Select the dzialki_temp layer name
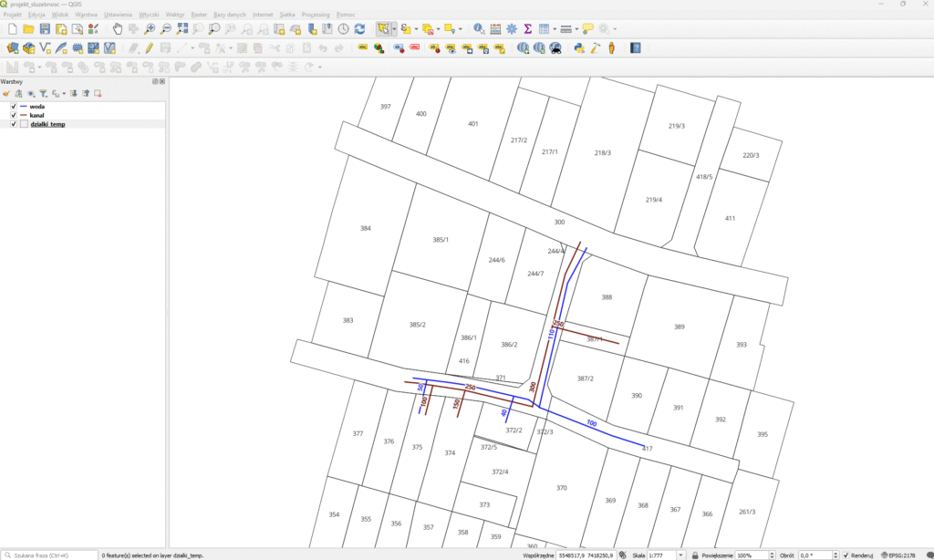Image resolution: width=934 pixels, height=560 pixels. coord(47,124)
